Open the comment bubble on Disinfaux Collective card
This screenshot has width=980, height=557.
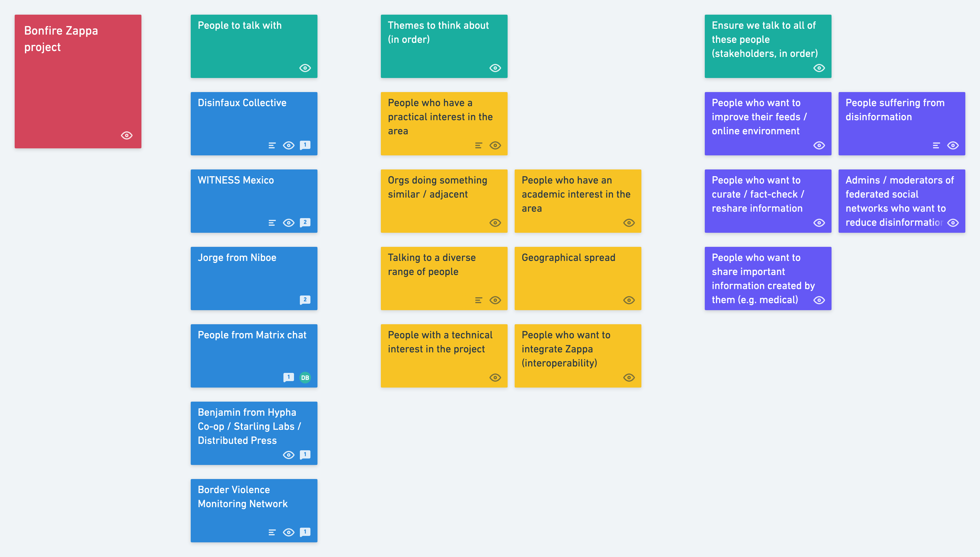(305, 145)
